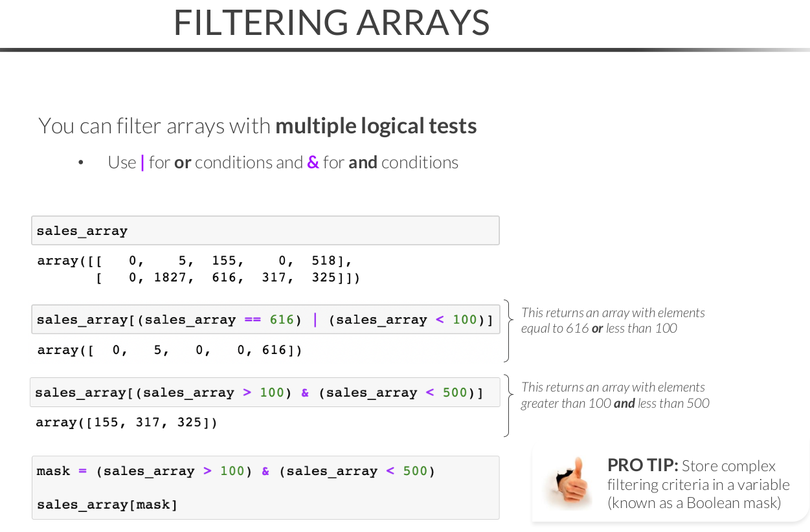Click the curly brace beside the 616 annotation
810x532 pixels.
[x=508, y=330]
